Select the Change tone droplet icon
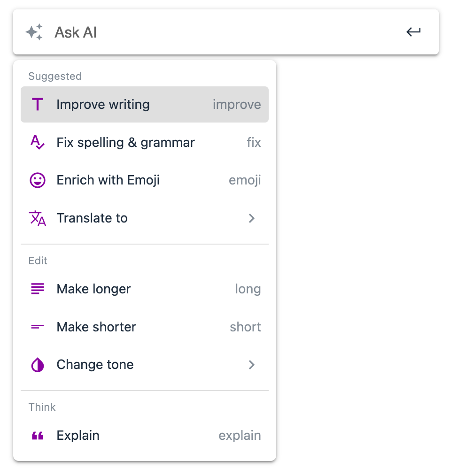450x476 pixels. (38, 365)
